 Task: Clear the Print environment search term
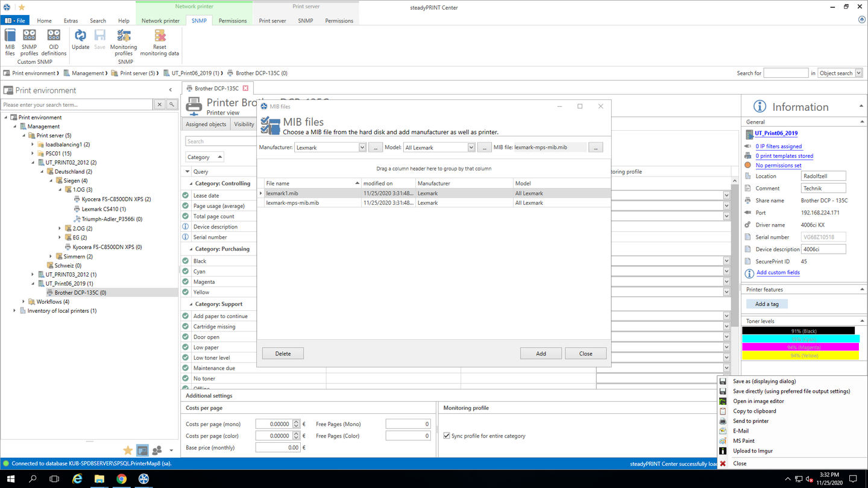(x=160, y=105)
